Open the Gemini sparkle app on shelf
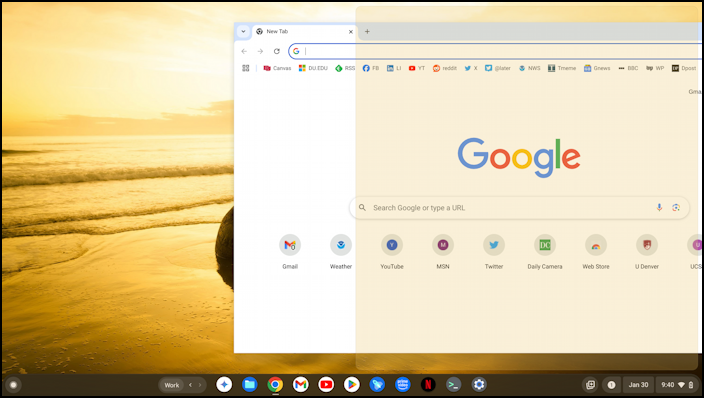Image resolution: width=704 pixels, height=398 pixels. point(224,385)
